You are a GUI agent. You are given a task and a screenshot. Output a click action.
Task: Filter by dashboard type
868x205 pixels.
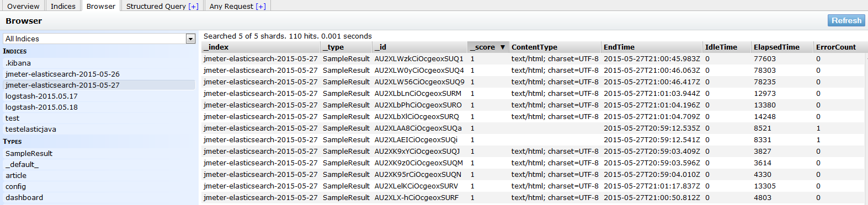point(99,197)
